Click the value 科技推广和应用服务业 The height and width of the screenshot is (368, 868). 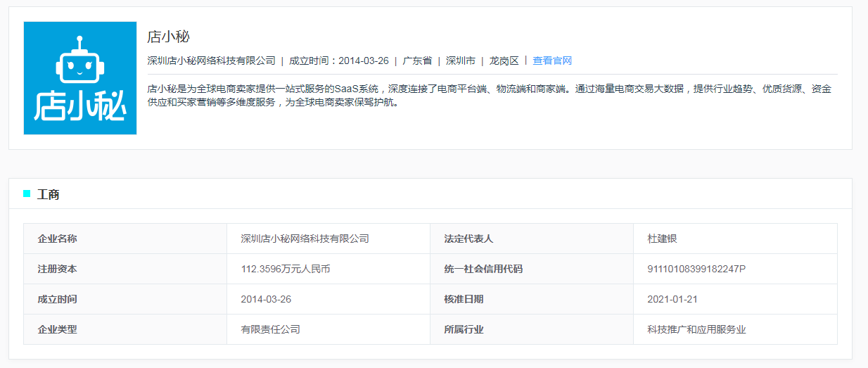696,329
